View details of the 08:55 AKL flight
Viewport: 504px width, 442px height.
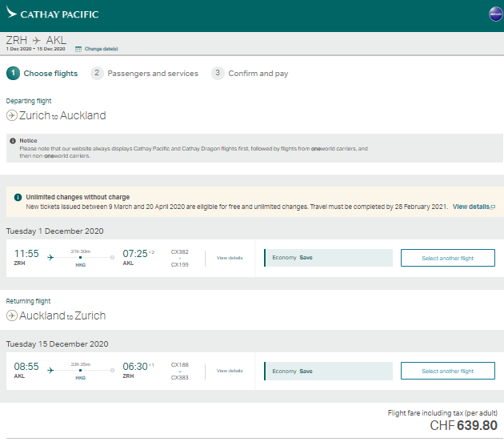pyautogui.click(x=230, y=371)
